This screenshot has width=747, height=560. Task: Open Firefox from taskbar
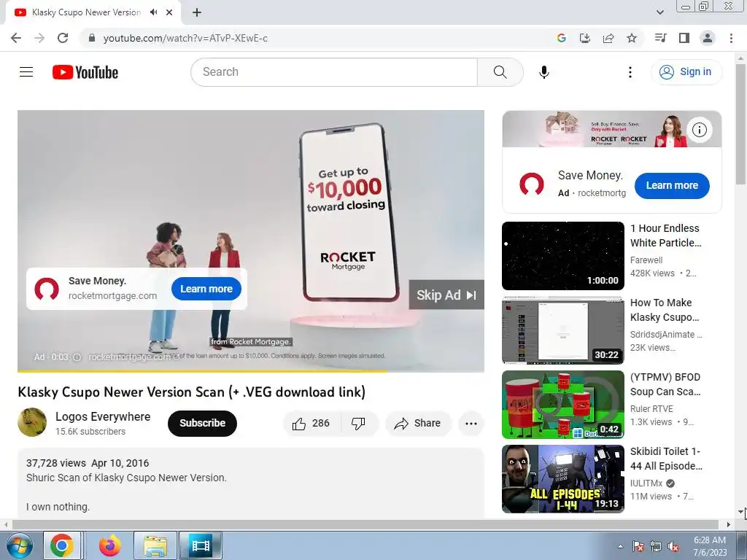(109, 545)
